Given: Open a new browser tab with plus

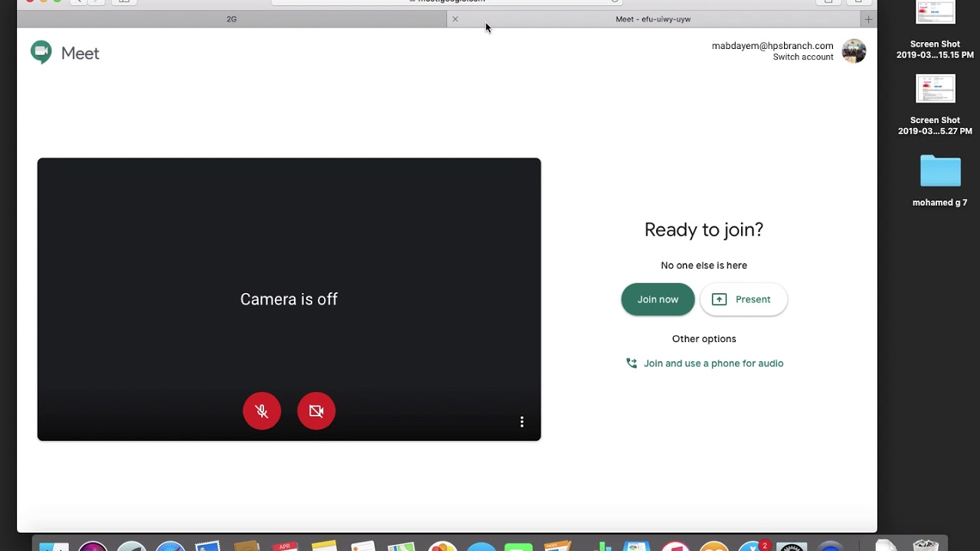Looking at the screenshot, I should 868,19.
